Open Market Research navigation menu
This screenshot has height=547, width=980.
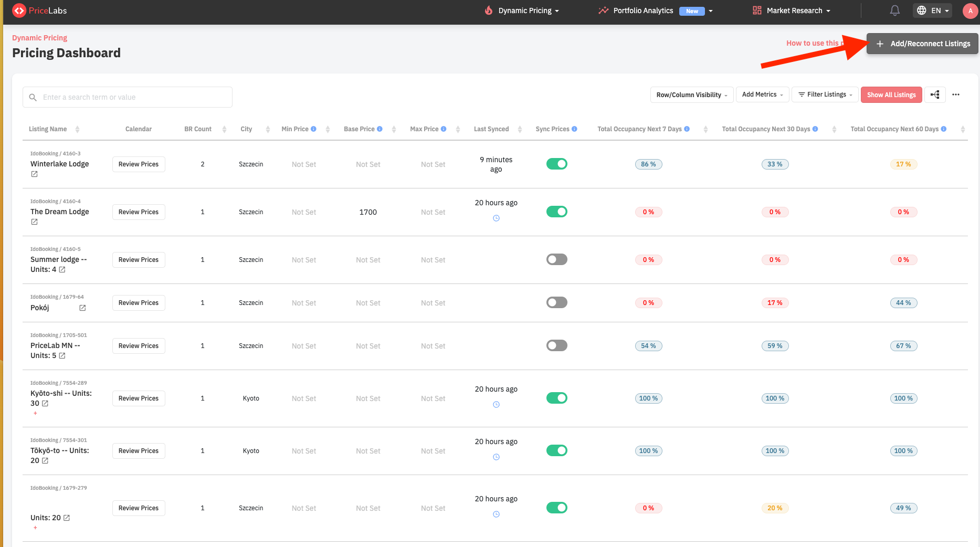click(792, 10)
